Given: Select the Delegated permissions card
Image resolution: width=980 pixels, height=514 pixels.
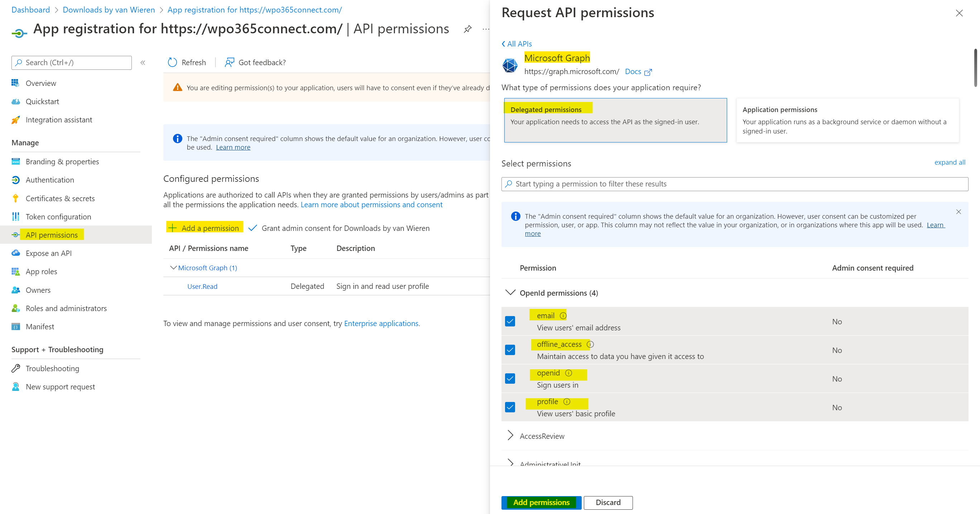Looking at the screenshot, I should point(615,120).
